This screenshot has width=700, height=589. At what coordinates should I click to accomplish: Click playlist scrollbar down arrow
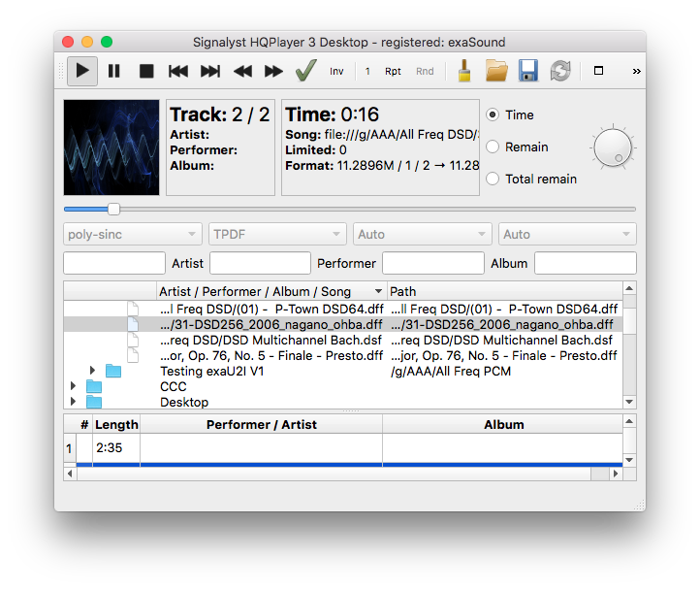629,460
